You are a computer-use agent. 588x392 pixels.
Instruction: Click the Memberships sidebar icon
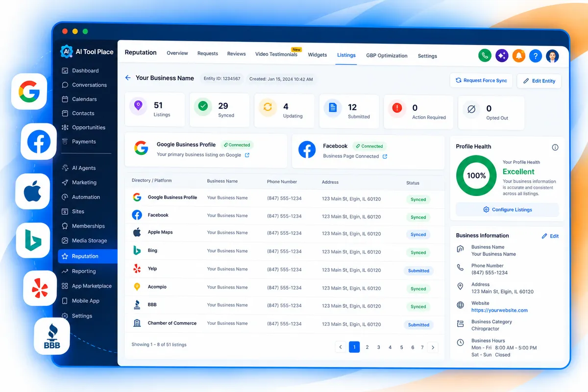tap(65, 226)
